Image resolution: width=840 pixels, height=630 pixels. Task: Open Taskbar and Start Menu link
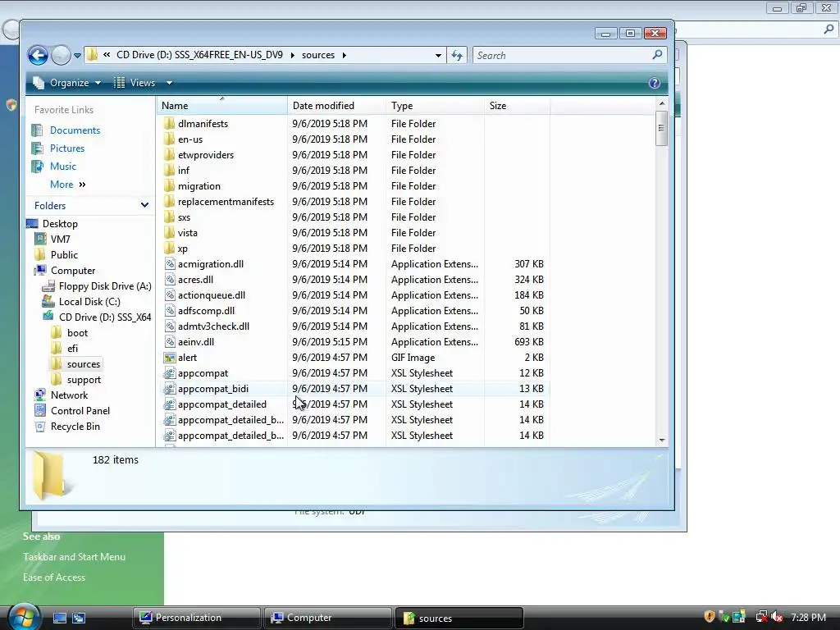coord(74,557)
